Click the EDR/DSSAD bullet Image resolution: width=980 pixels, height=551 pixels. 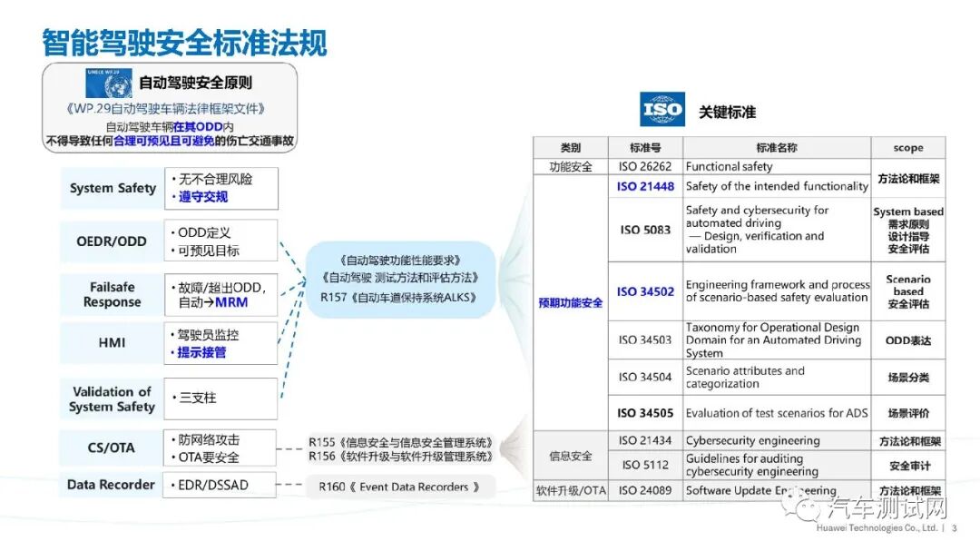coord(210,485)
